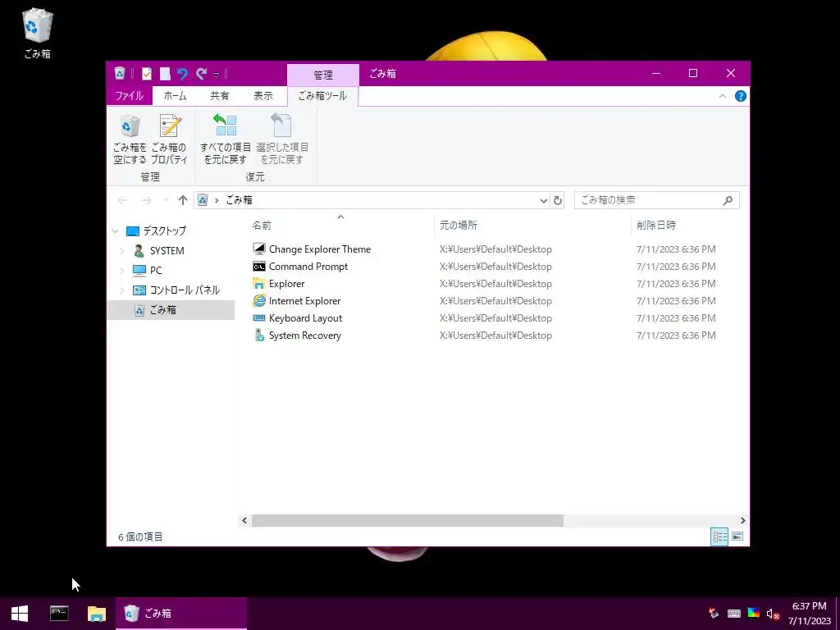Click the Undo arrow in title bar

point(183,73)
